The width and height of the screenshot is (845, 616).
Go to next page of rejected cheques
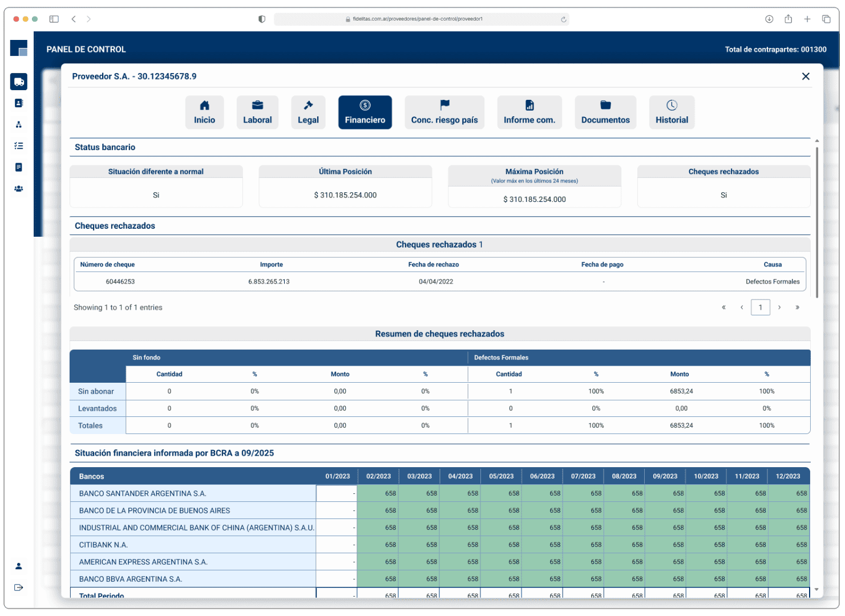(x=779, y=307)
